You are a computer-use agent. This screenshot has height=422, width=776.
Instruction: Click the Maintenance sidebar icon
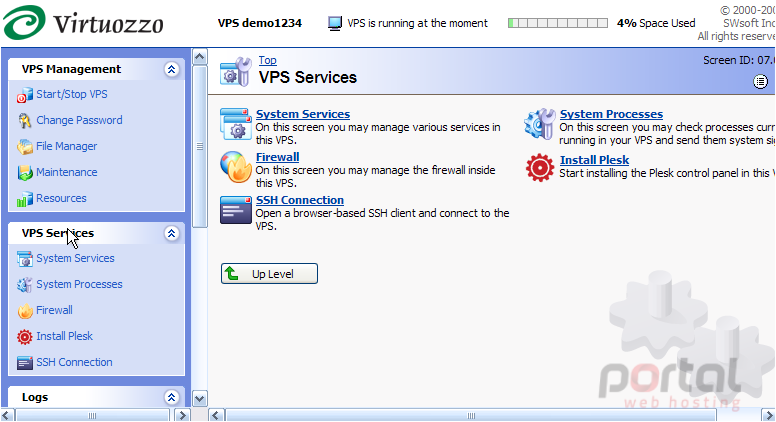pos(24,173)
